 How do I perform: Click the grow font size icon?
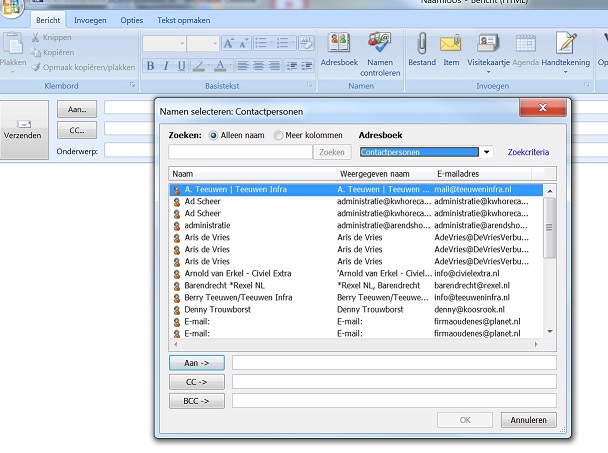[x=228, y=43]
